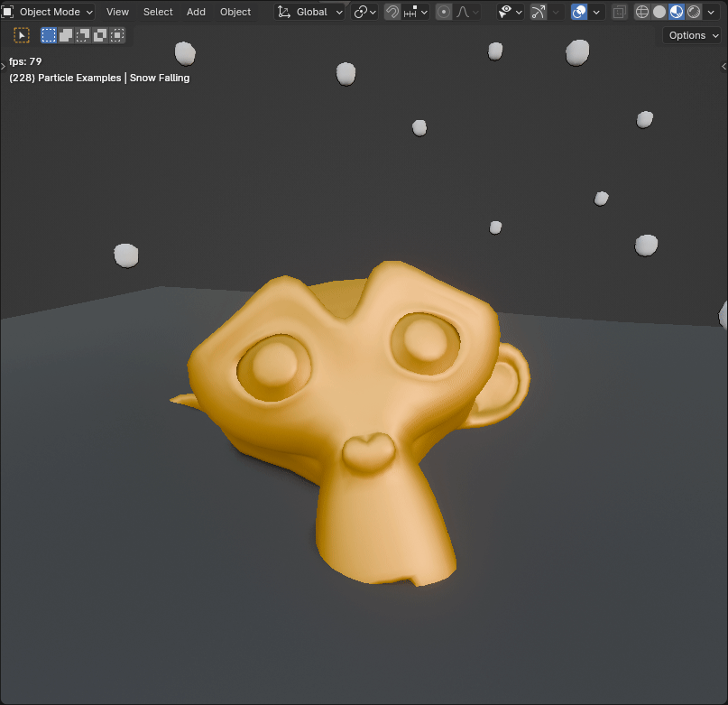Viewport: 728px width, 705px height.
Task: Switch to rendered viewport shading
Action: (694, 12)
